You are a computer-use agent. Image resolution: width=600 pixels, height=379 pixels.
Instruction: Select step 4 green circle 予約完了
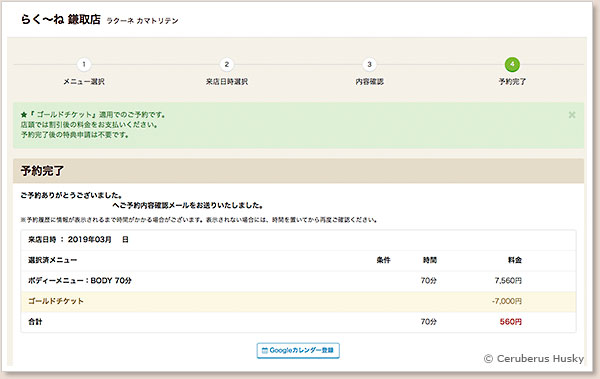click(512, 64)
